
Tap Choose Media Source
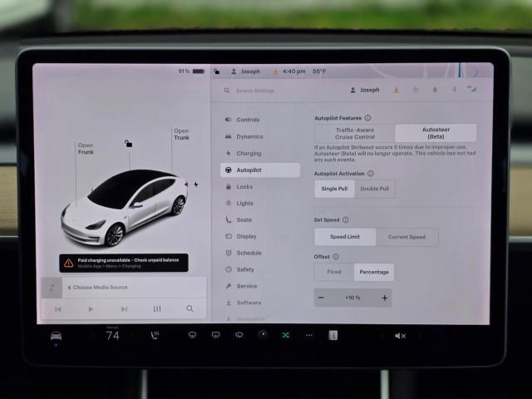click(x=100, y=288)
